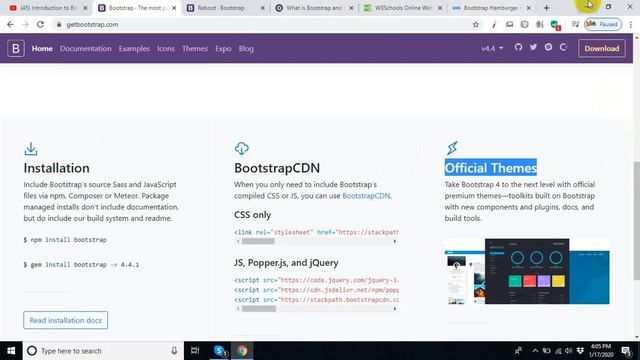Screen dimensions: 640x360
Task: Go back with the browser back arrow
Action: click(10, 24)
